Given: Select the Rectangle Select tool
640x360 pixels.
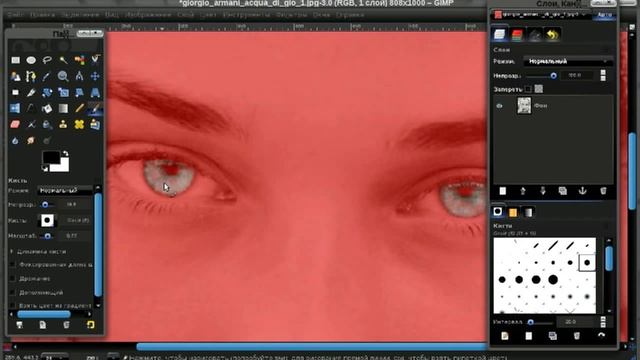Looking at the screenshot, I should (16, 60).
